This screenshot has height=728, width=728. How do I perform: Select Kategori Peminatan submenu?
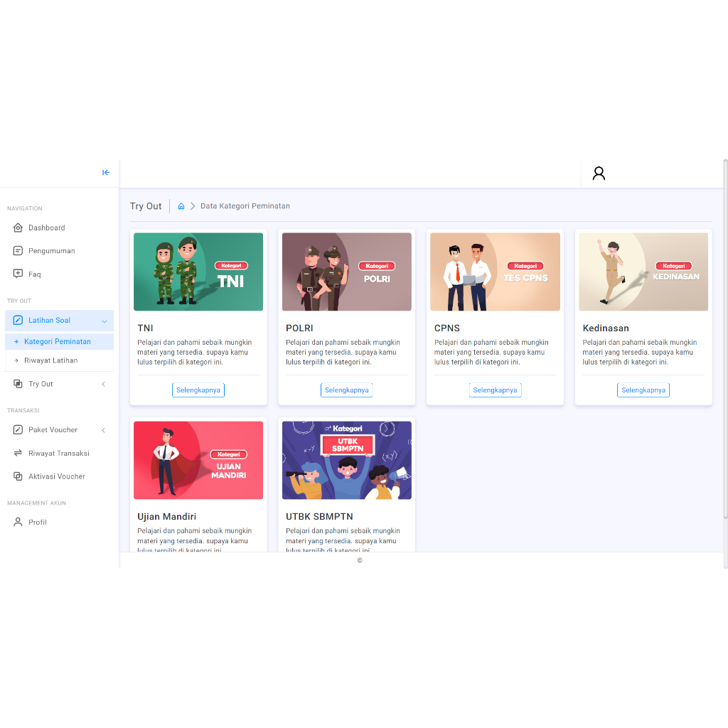pyautogui.click(x=60, y=341)
